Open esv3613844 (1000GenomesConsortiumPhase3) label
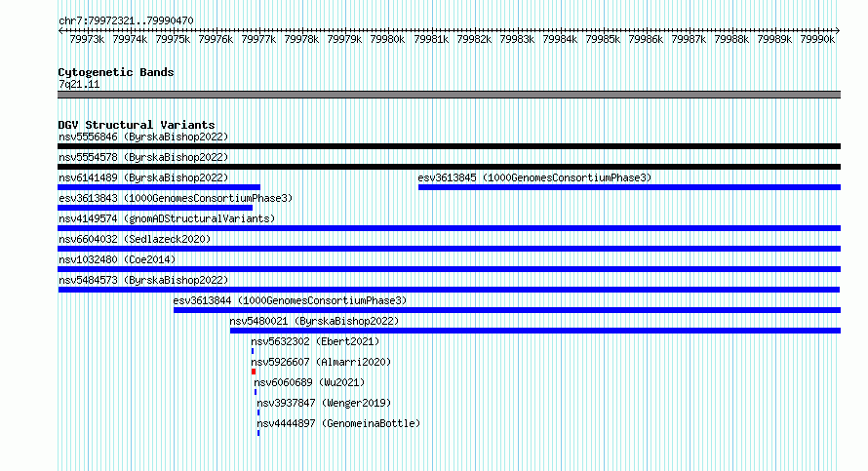Viewport: 868px width, 471px height. 290,300
